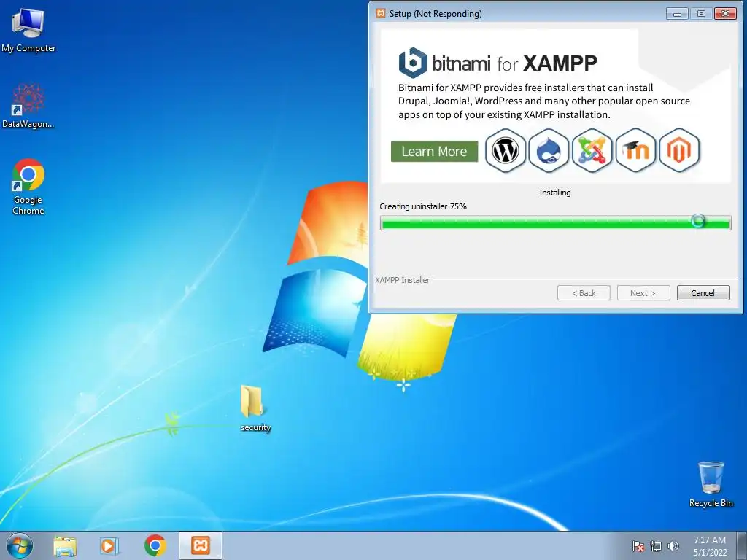
Task: Click the green installation progress bar
Action: coord(555,222)
